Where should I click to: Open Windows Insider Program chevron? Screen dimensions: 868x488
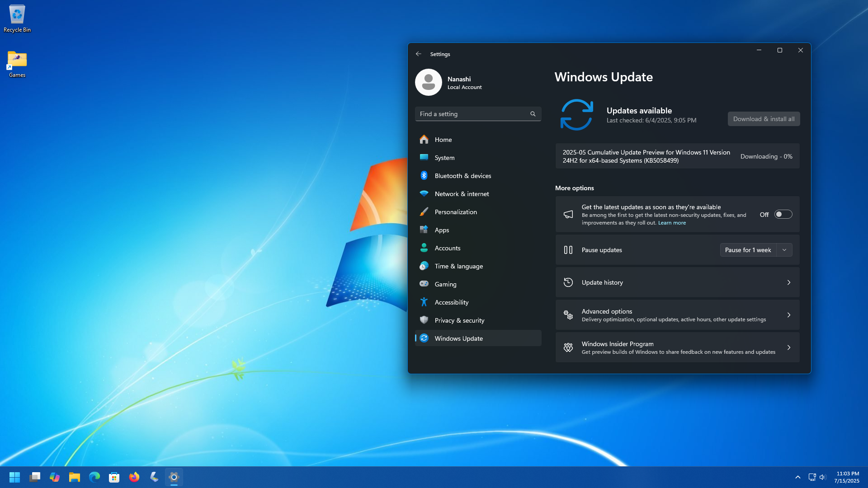[789, 347]
